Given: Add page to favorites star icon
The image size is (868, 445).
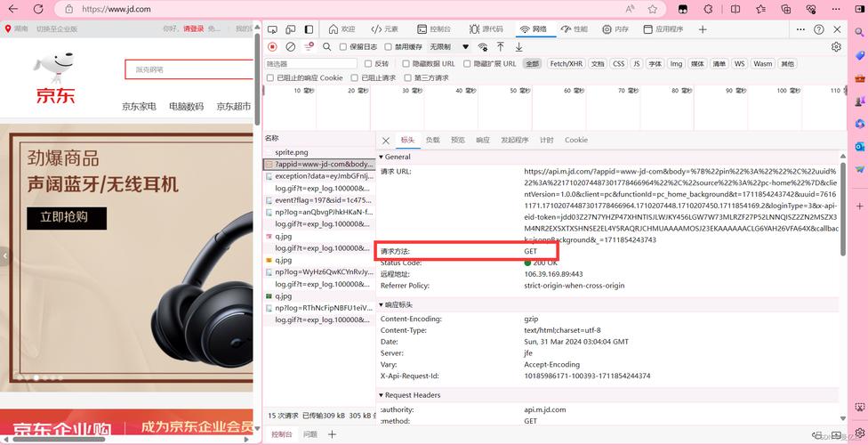Looking at the screenshot, I should point(653,9).
